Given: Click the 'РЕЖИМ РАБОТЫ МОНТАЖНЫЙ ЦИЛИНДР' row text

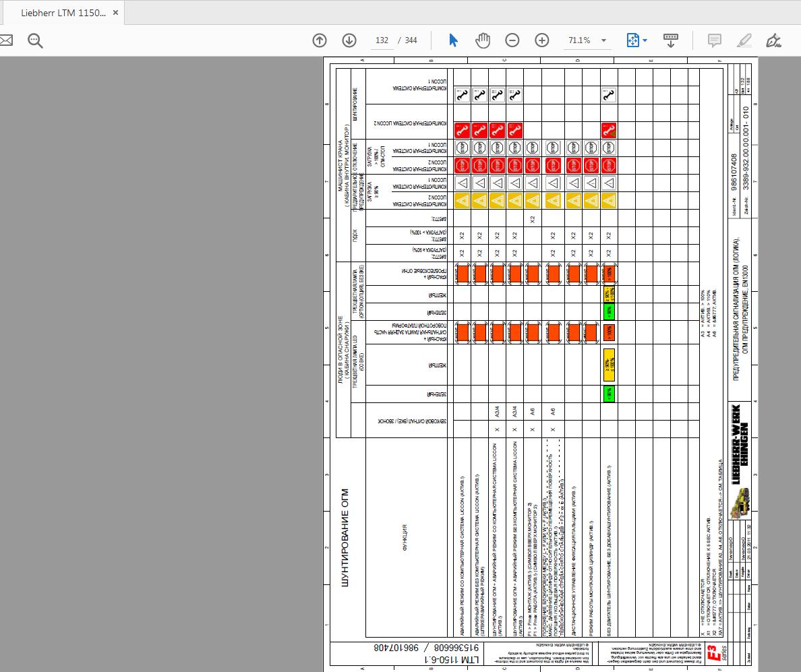Looking at the screenshot, I should point(591,578).
